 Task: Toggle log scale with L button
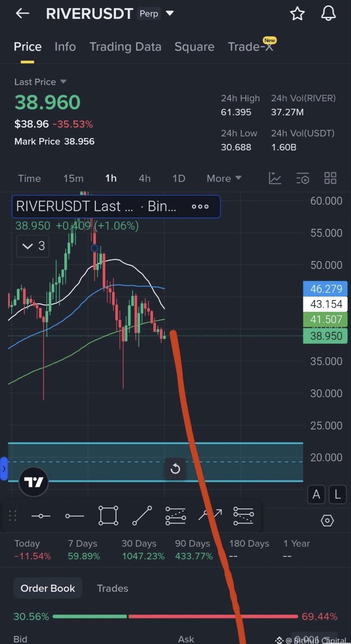click(338, 495)
